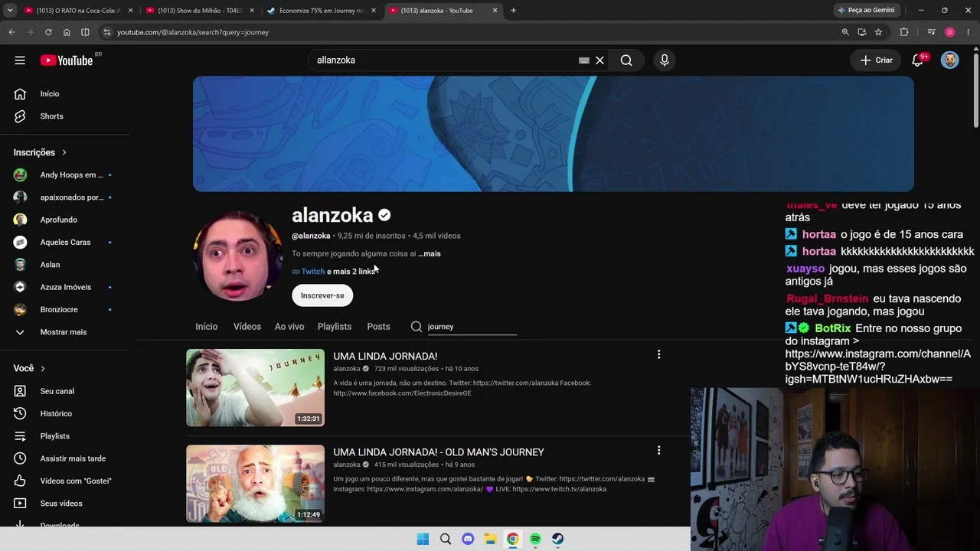Switch to Economize 75% em Journey tab

tap(321, 11)
